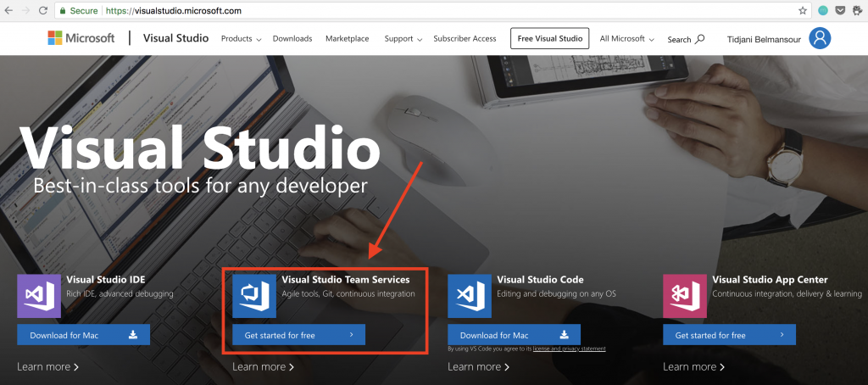Viewport: 868px width, 385px height.
Task: Open the Downloads menu item
Action: tap(292, 39)
